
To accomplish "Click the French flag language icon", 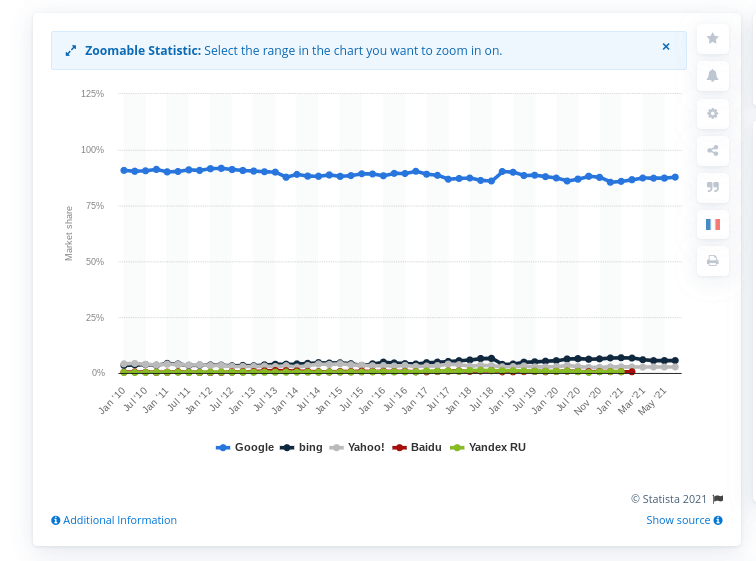I will [712, 224].
